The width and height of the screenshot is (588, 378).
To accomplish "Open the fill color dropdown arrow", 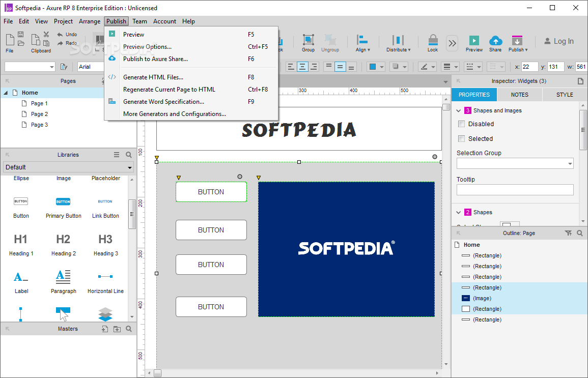I will tap(382, 67).
